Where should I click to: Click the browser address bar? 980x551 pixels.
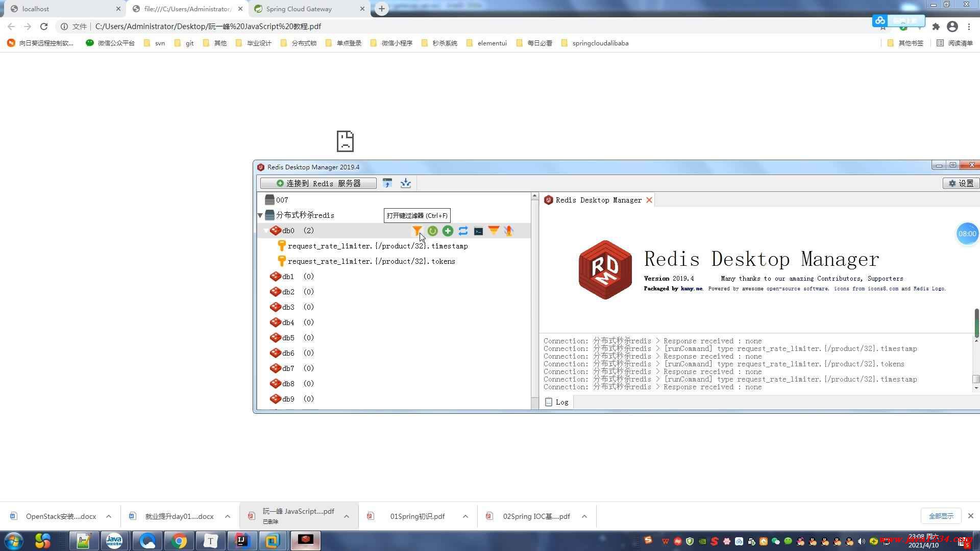[x=459, y=27]
